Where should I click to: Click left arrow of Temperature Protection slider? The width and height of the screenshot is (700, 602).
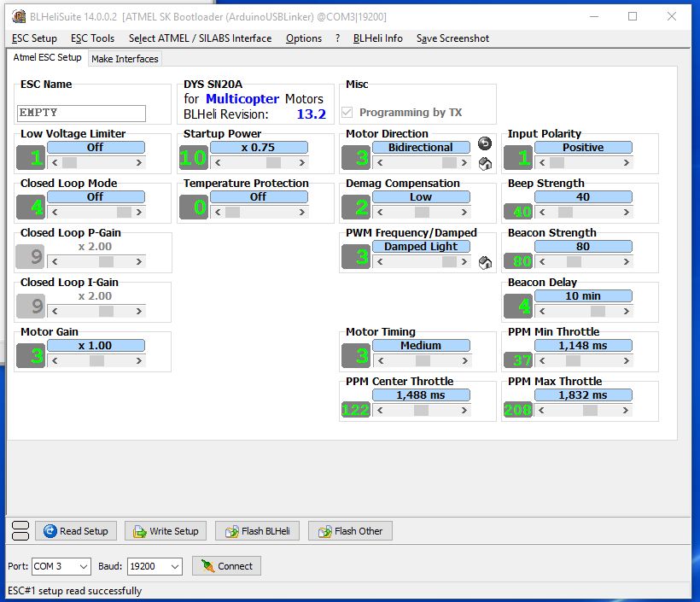217,212
